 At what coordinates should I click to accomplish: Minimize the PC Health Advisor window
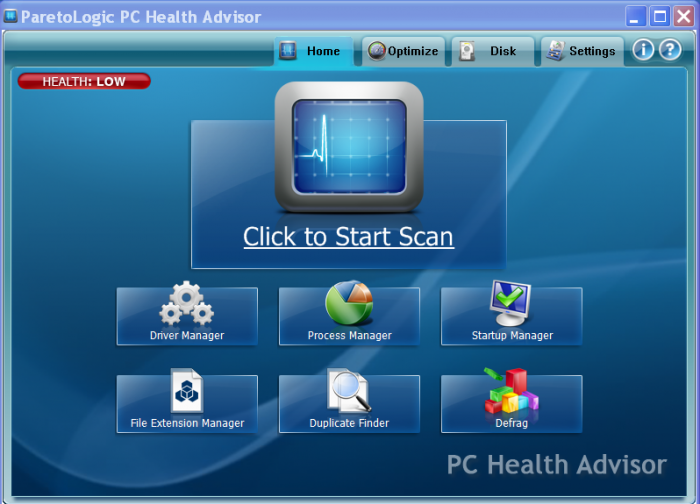635,17
